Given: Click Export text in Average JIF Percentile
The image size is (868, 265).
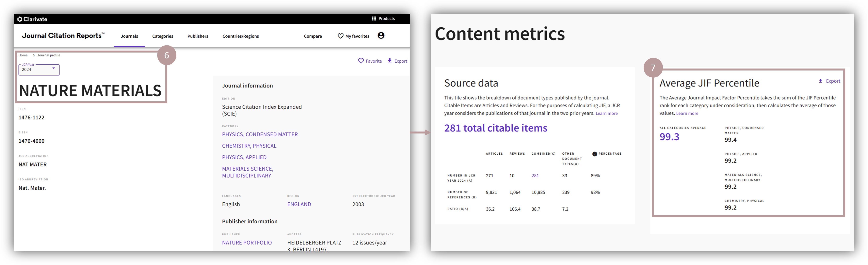Looking at the screenshot, I should (x=833, y=81).
